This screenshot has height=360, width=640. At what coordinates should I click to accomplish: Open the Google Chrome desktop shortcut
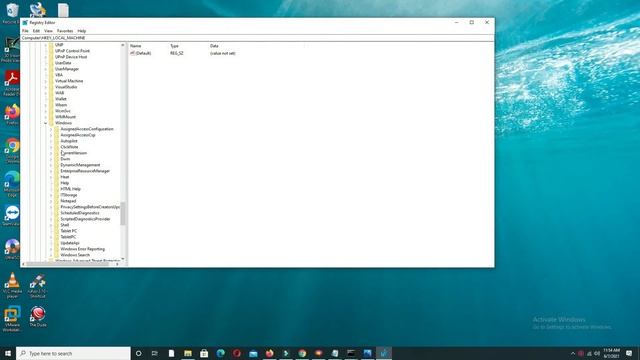(11, 150)
